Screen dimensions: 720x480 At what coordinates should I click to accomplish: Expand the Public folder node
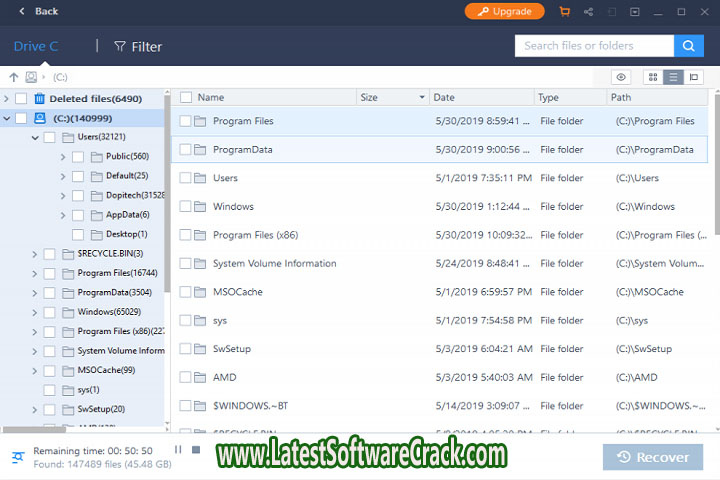click(63, 157)
